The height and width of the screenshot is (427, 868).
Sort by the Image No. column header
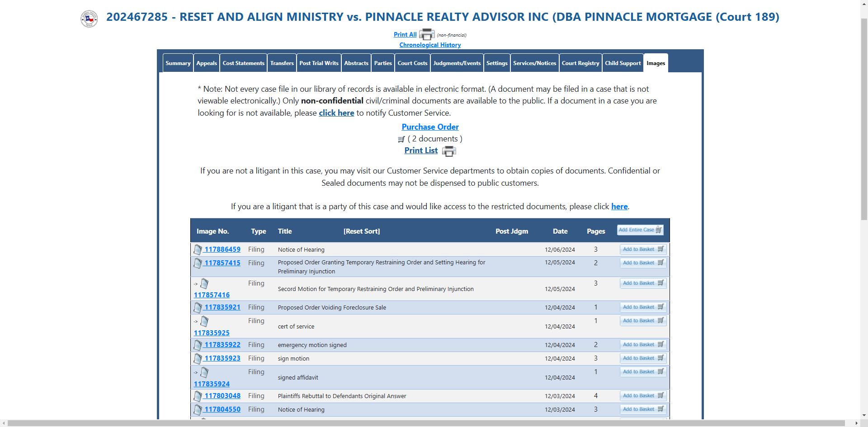tap(212, 231)
